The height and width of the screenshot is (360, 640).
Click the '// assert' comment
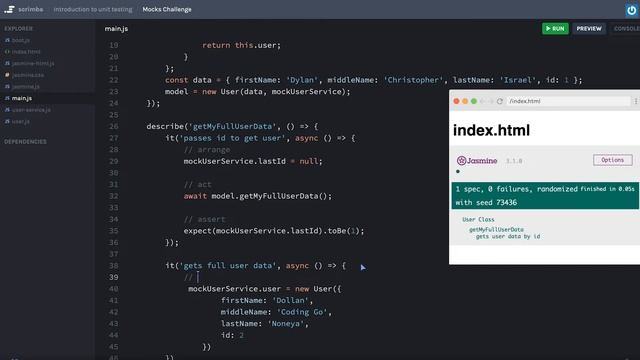pos(204,219)
